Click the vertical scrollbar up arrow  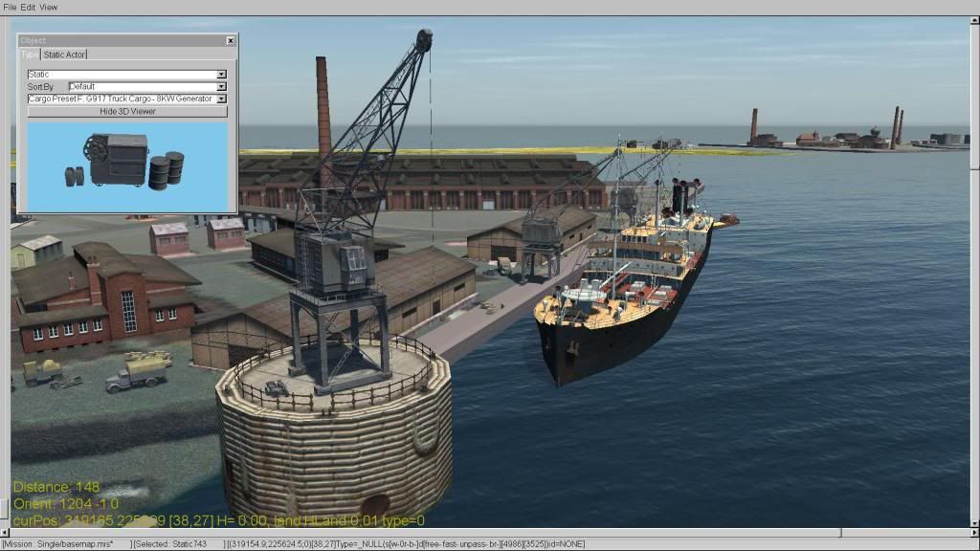974,21
